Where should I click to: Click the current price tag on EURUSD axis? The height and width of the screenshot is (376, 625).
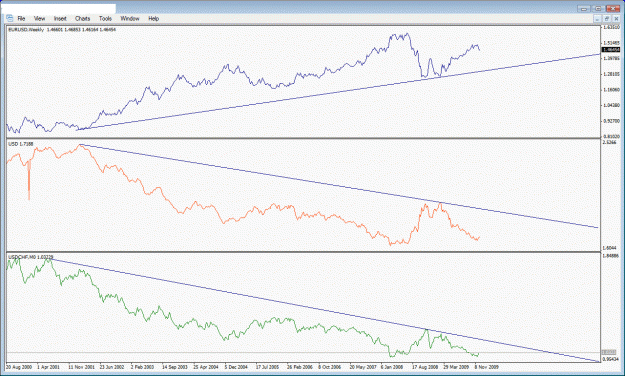(x=611, y=50)
